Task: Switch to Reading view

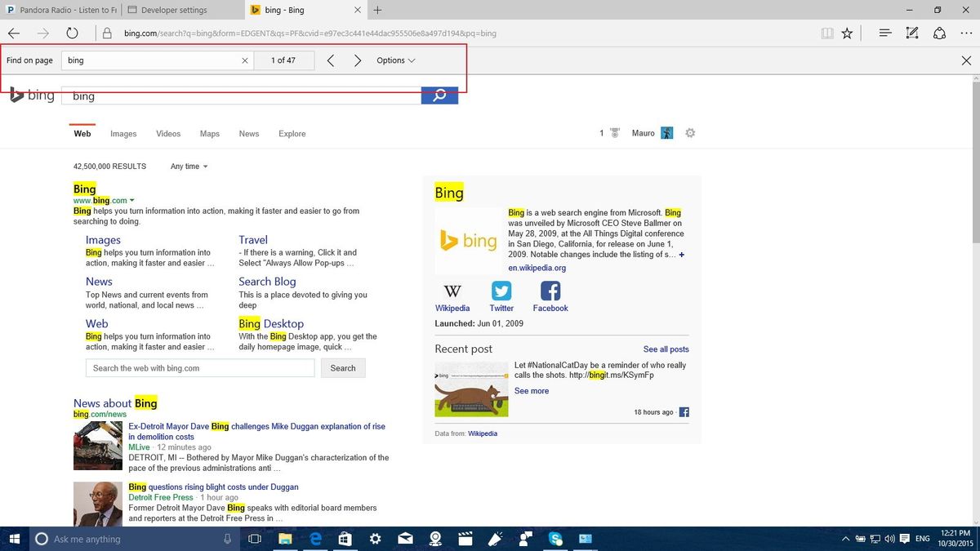Action: point(826,33)
